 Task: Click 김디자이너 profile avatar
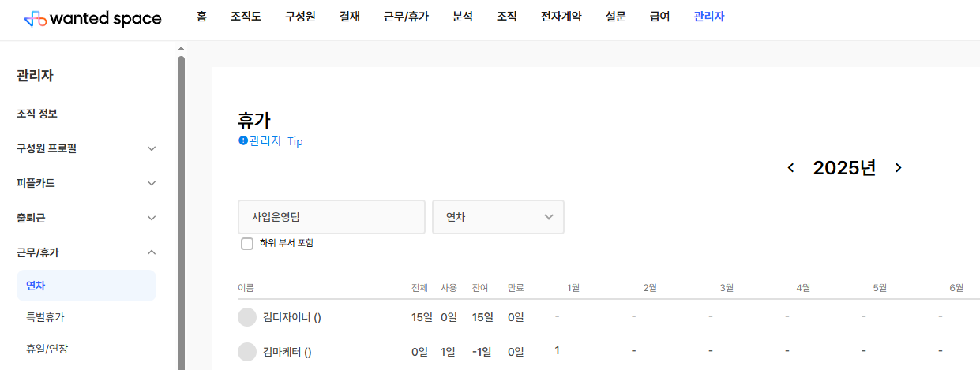[x=247, y=317]
